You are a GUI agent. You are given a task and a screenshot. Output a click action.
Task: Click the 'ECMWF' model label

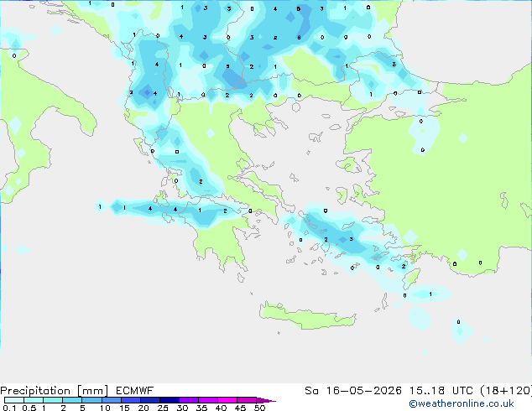point(134,391)
